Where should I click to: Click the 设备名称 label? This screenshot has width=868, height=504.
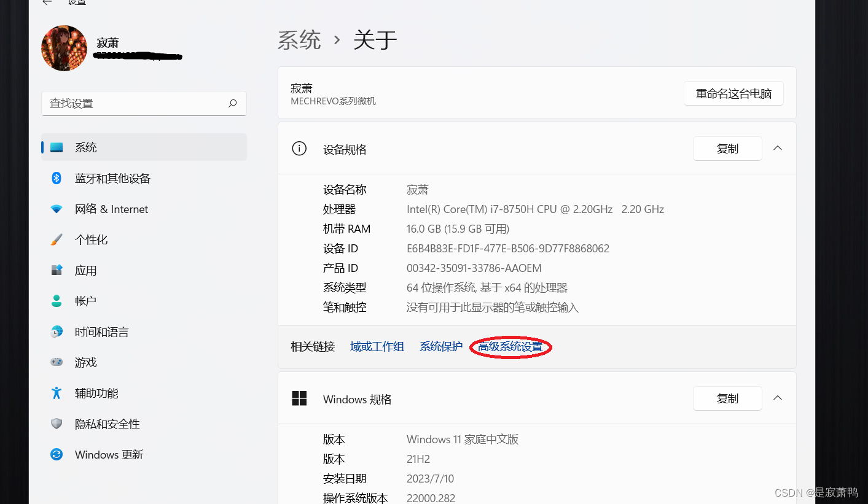pos(345,190)
